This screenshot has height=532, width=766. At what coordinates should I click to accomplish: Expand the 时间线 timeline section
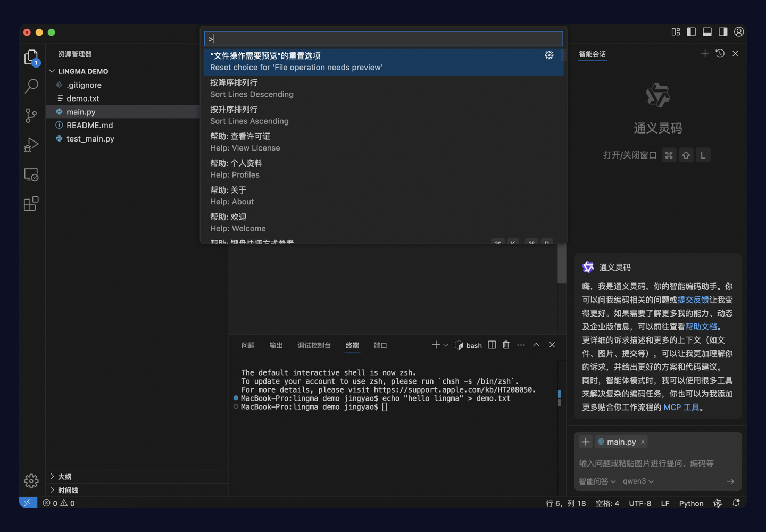click(x=137, y=490)
